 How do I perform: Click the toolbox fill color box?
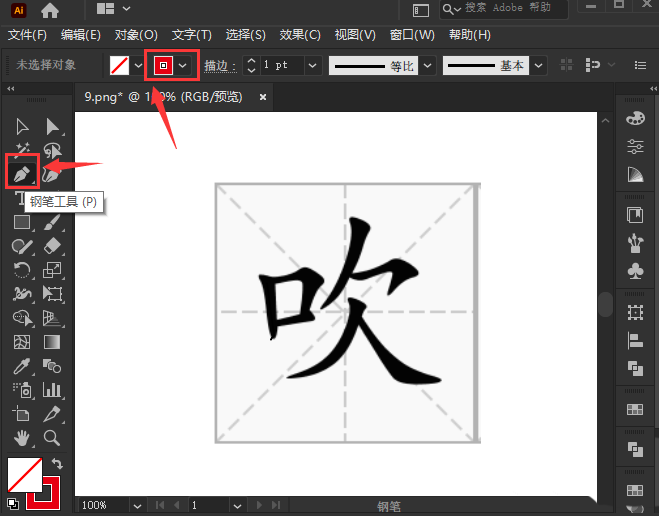(24, 475)
